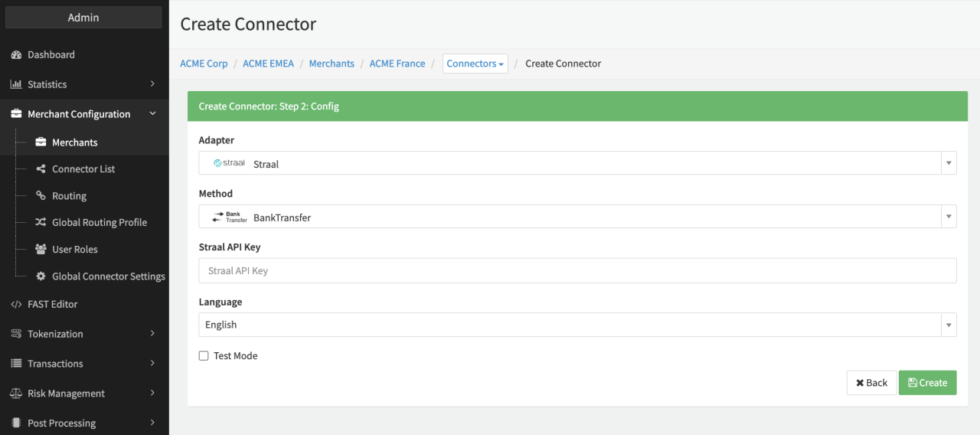The height and width of the screenshot is (435, 980).
Task: Click the Dashboard gauge icon in sidebar
Action: point(16,55)
